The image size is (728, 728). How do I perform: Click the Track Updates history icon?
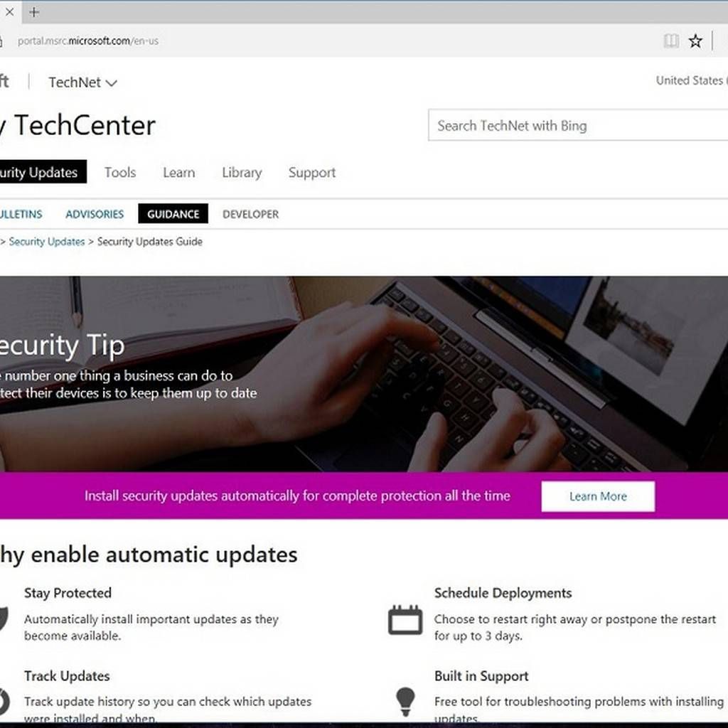(x=4, y=702)
